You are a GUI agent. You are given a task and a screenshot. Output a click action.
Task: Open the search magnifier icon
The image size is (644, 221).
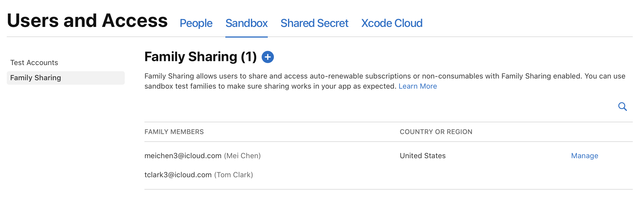pos(622,107)
